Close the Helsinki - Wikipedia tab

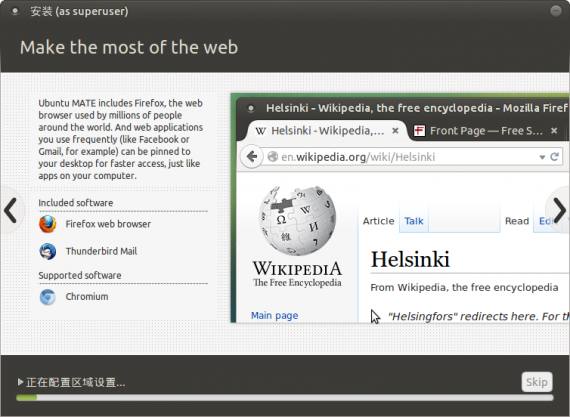(395, 131)
